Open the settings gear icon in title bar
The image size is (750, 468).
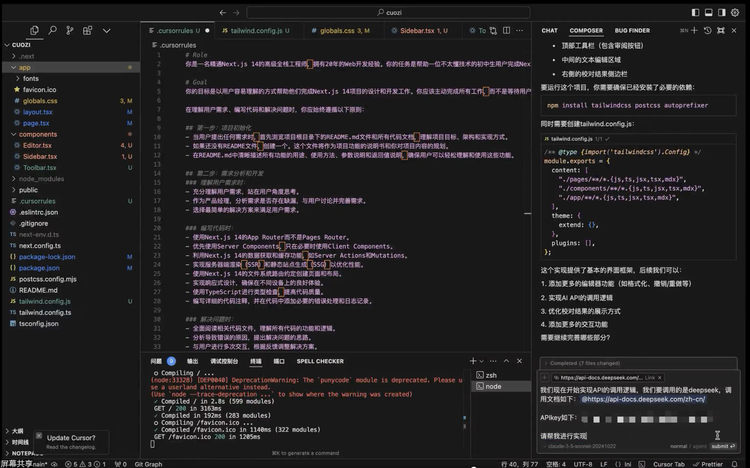tap(736, 10)
